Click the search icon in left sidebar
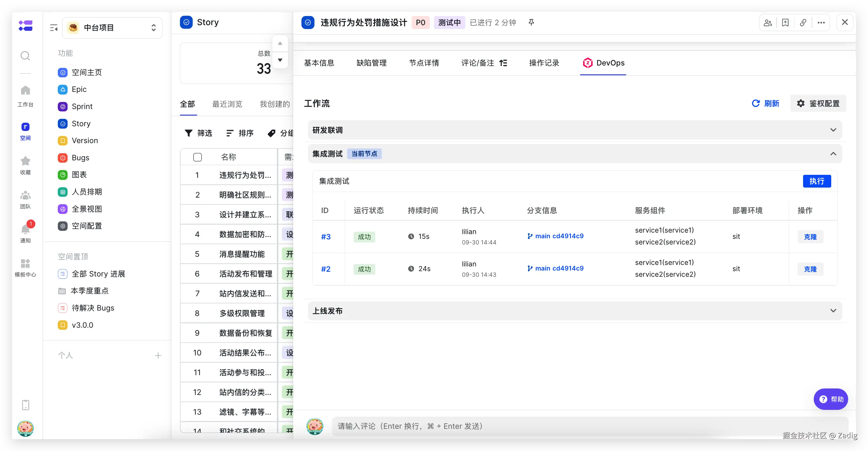Image resolution: width=868 pixels, height=451 pixels. tap(25, 56)
